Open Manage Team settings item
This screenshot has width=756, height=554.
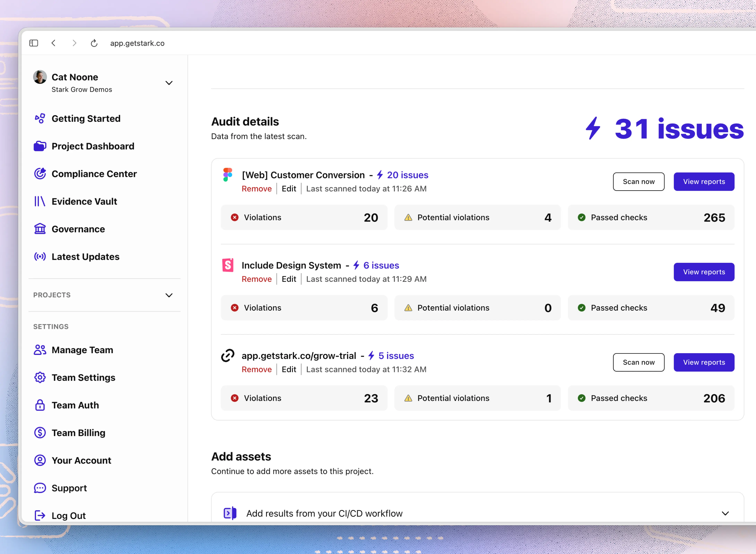pos(82,350)
